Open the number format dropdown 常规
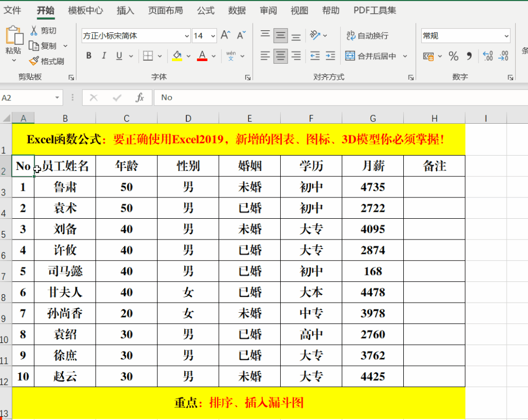The image size is (528, 420). (506, 36)
